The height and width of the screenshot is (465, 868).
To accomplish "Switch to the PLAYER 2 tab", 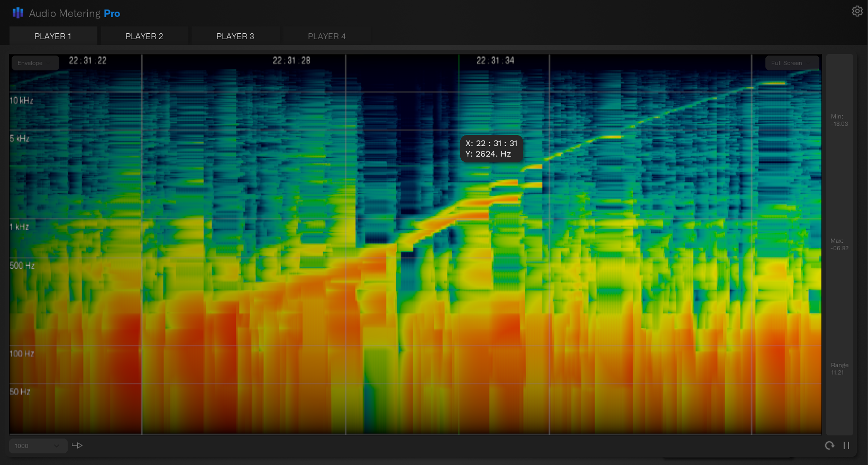I will coord(144,36).
